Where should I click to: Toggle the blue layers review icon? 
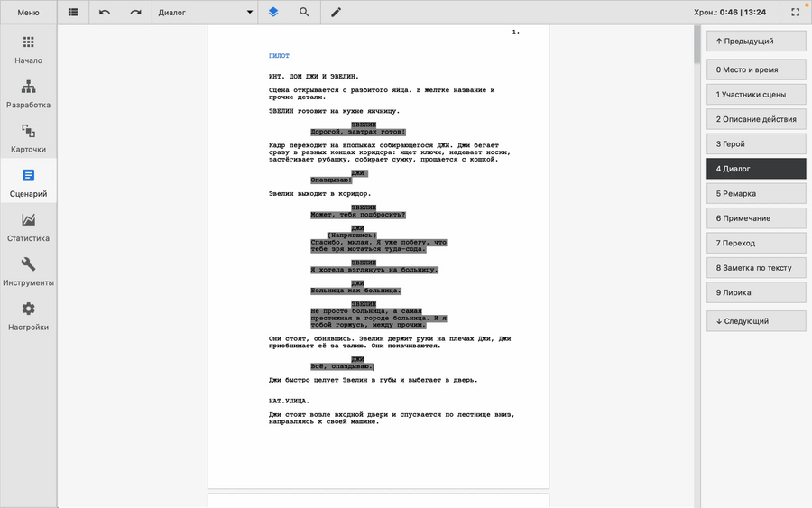273,12
